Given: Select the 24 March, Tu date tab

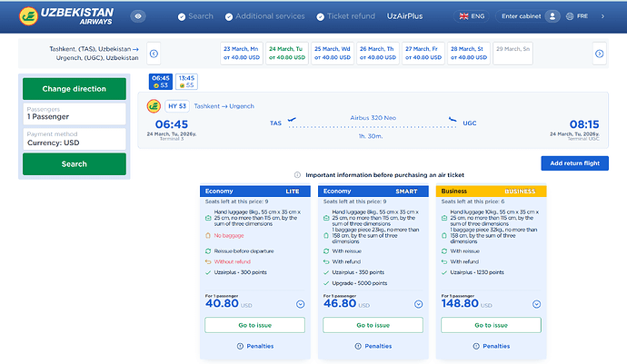Looking at the screenshot, I should [287, 54].
